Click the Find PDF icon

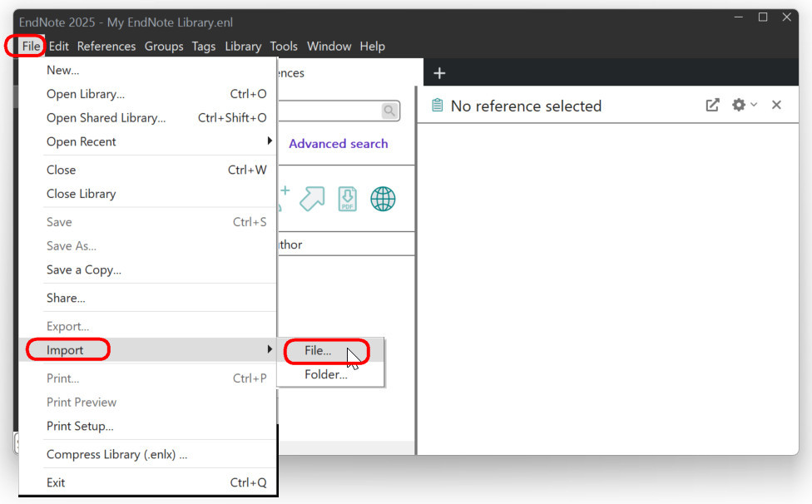[347, 199]
